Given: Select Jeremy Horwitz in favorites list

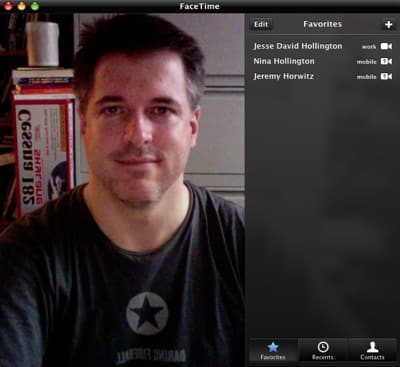Looking at the screenshot, I should click(283, 76).
